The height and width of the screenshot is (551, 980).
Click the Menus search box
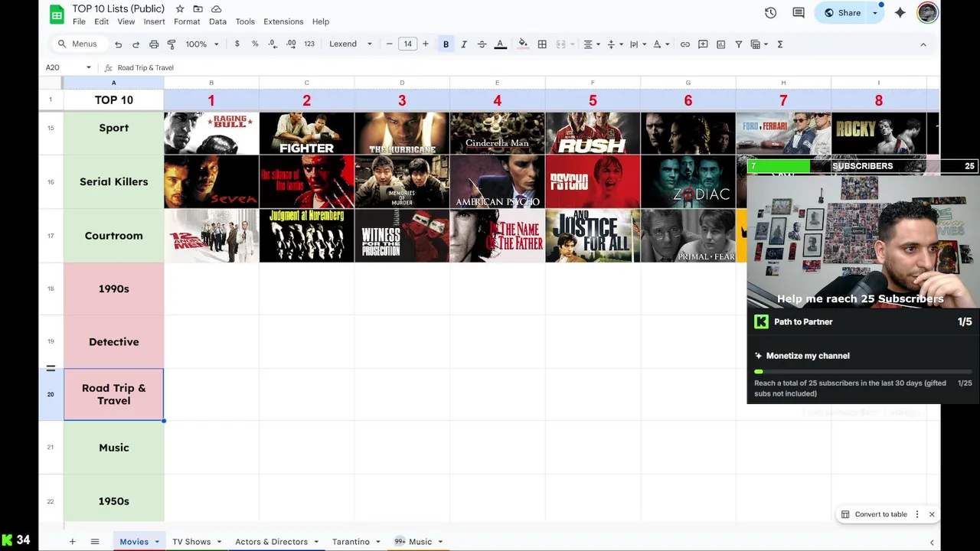point(77,44)
